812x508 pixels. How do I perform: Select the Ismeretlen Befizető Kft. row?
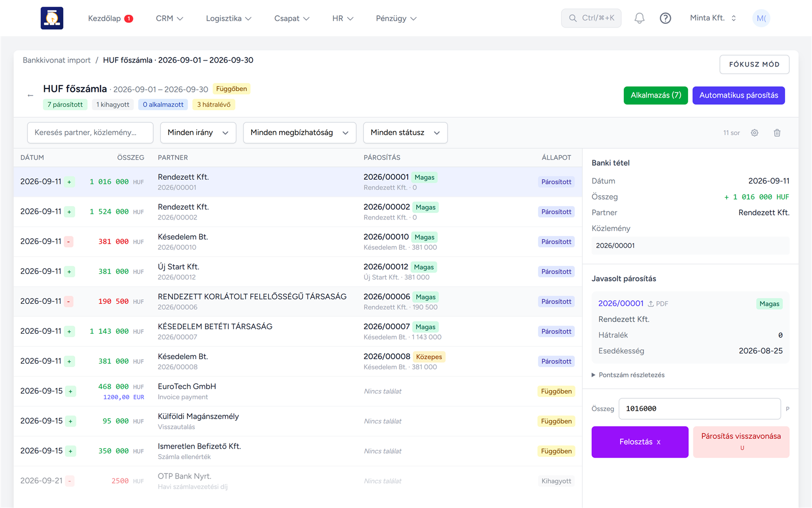[x=298, y=451]
